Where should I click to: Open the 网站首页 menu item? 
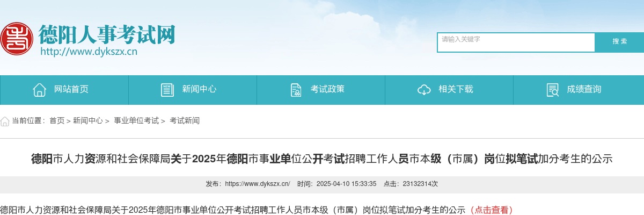(64, 90)
